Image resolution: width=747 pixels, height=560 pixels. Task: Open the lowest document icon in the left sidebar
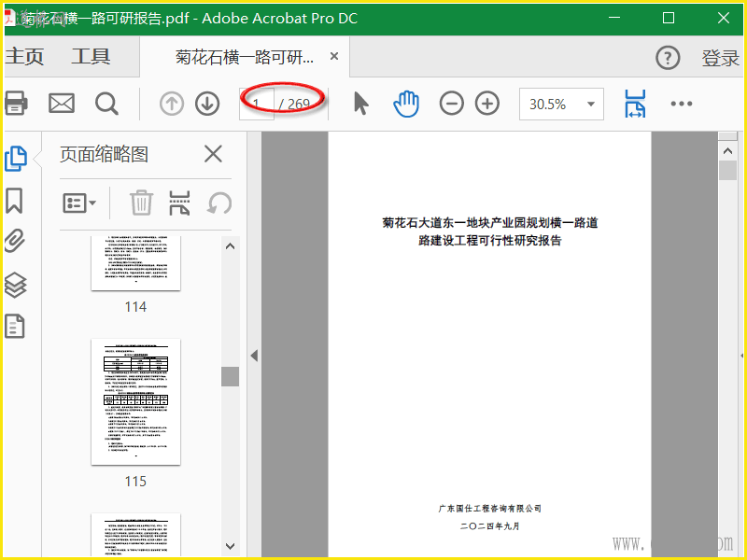pos(14,326)
